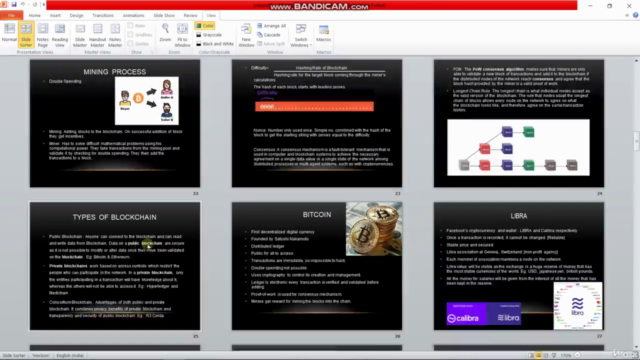
Task: Switch to Grayscale mode
Action: [x=209, y=35]
